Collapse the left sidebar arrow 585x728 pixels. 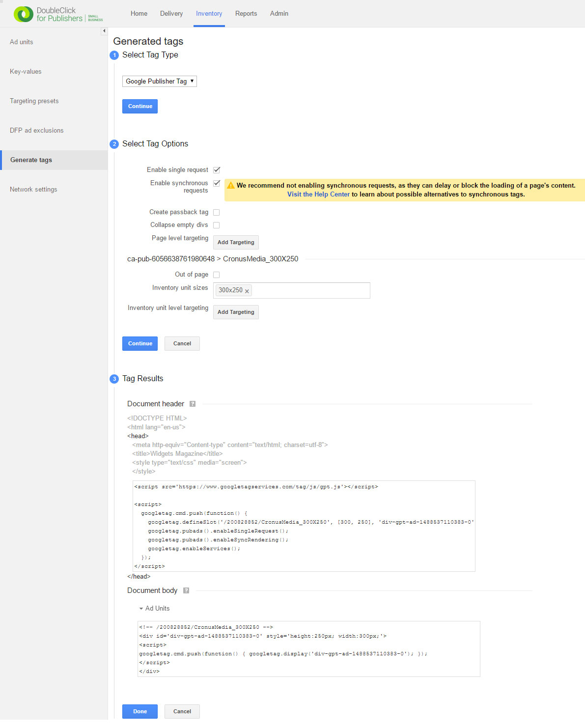coord(104,31)
